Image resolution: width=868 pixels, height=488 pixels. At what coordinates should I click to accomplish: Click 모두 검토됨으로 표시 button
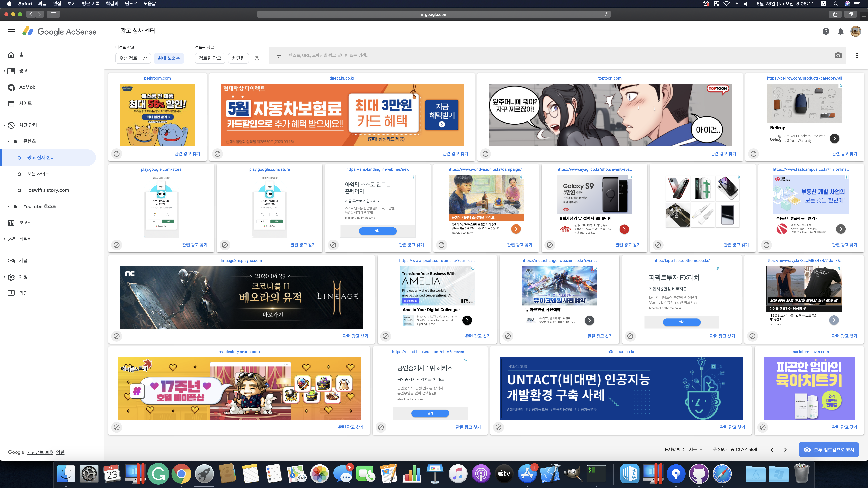tap(828, 450)
